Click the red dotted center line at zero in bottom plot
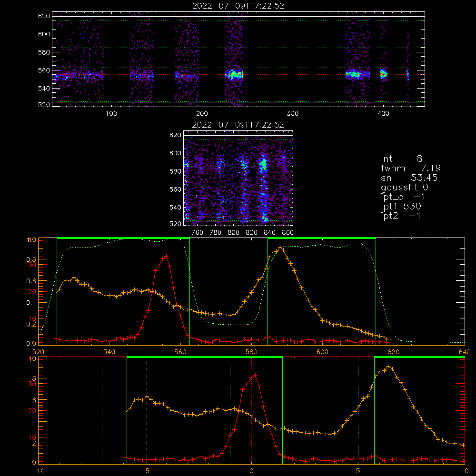Image resolution: width=476 pixels, height=476 pixels. pyautogui.click(x=251, y=410)
